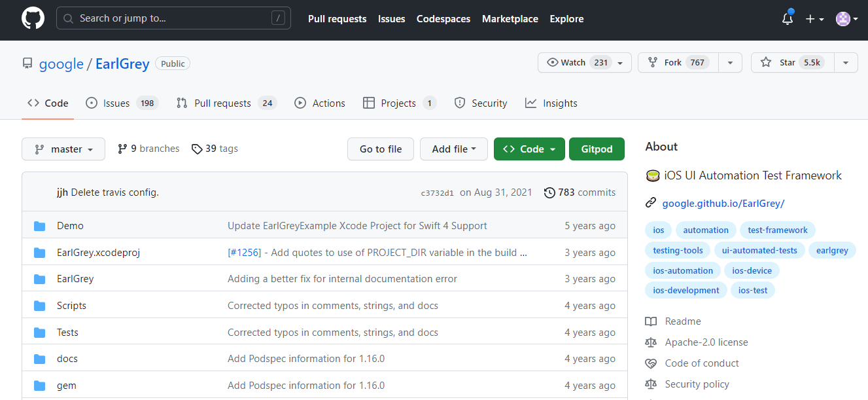The height and width of the screenshot is (400, 868).
Task: Click the Search or jump to field
Action: click(173, 18)
